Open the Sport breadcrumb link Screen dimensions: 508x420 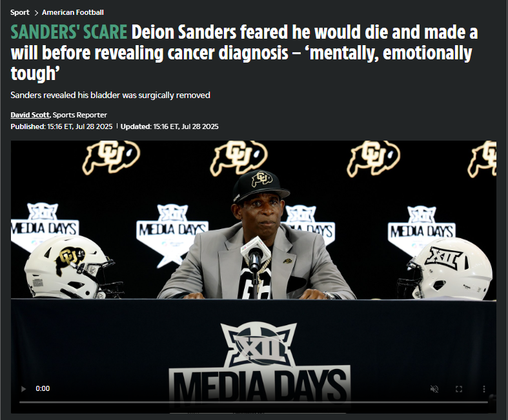20,12
